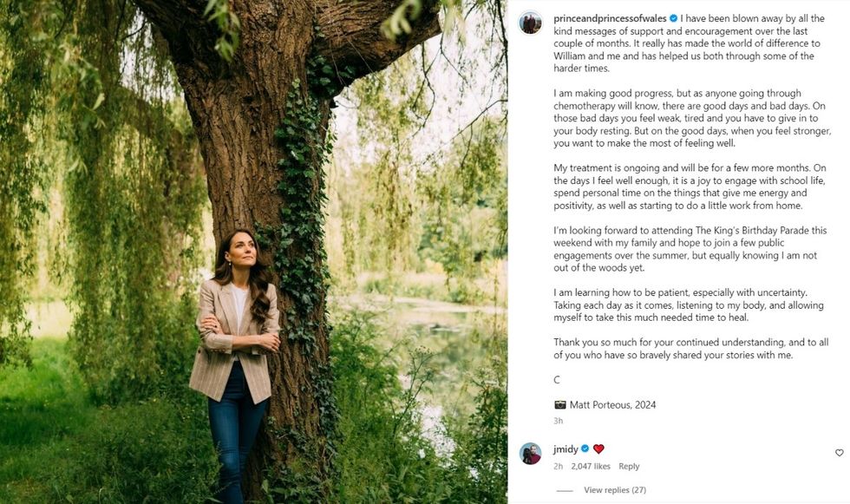Click the signature letter C in caption
This screenshot has height=504, width=850.
[557, 380]
